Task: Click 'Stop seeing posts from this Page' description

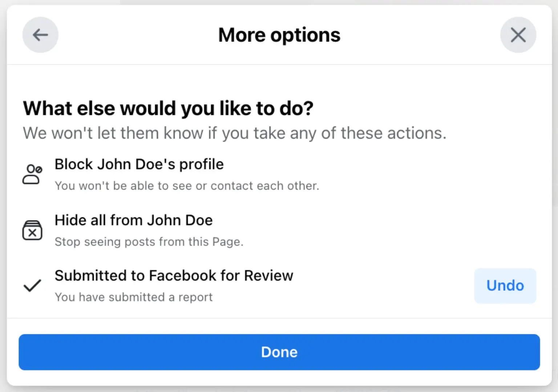Action: pos(149,242)
